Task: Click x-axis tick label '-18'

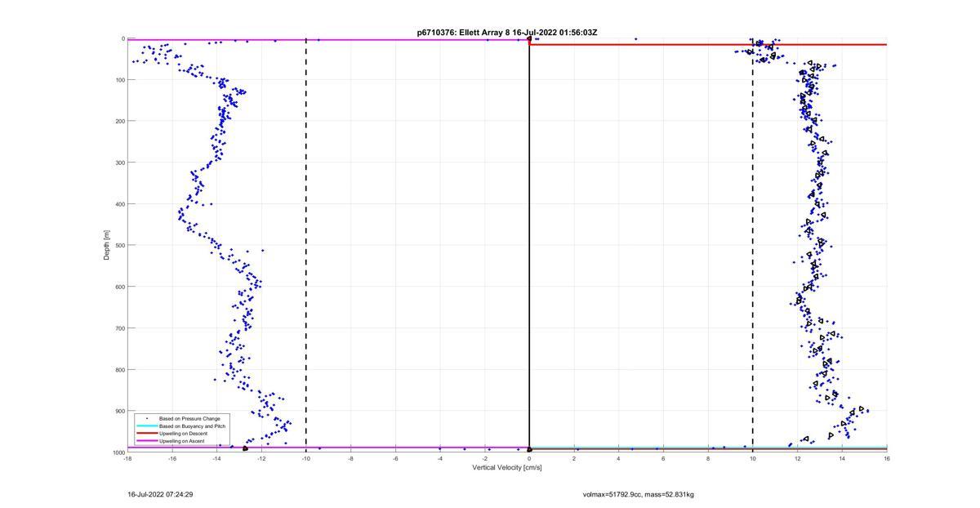Action: [x=127, y=458]
